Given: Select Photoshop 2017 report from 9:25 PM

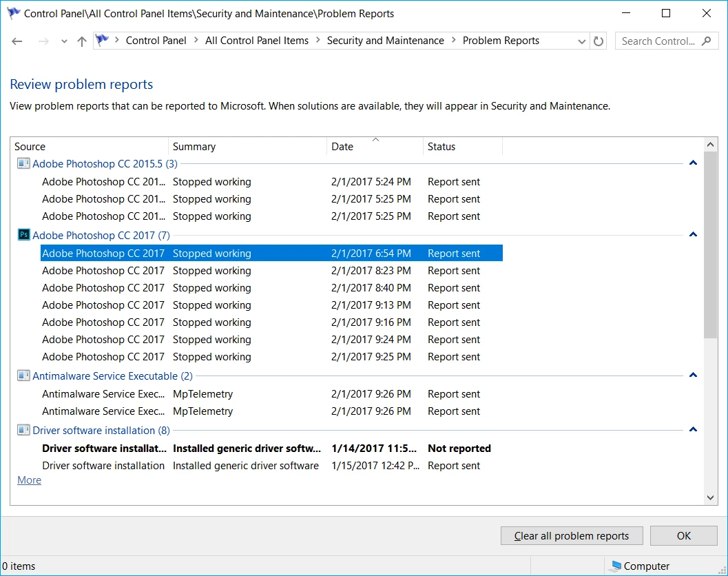Looking at the screenshot, I should (x=271, y=356).
